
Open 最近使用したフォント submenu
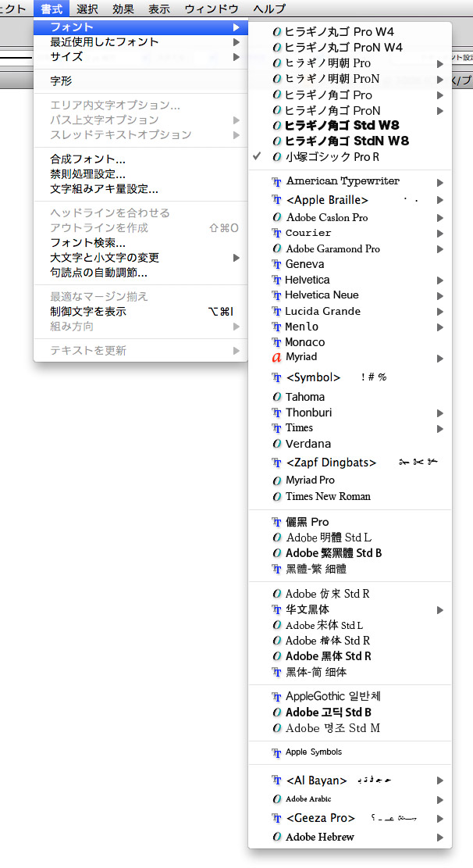[140, 42]
